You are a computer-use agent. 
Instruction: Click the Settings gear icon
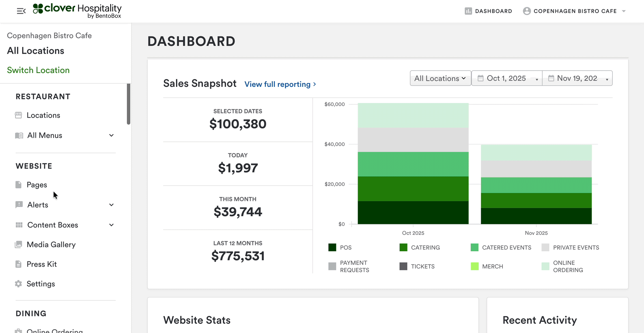coord(19,284)
